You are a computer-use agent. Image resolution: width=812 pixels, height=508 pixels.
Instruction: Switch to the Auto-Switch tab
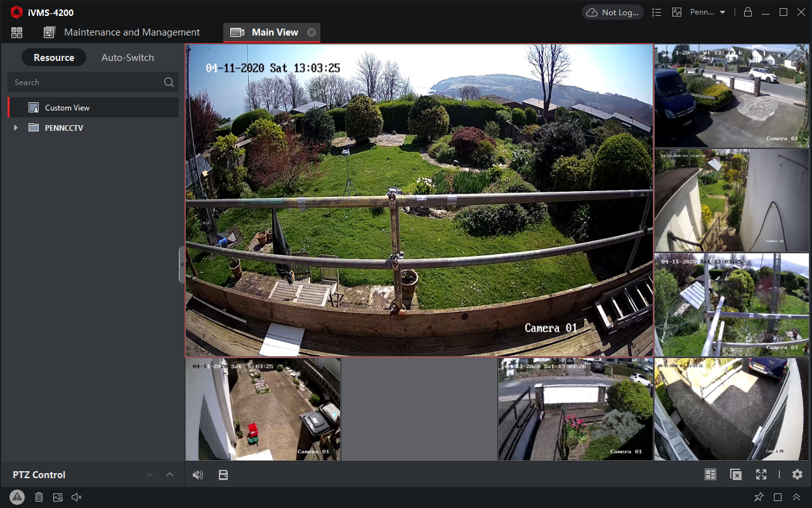click(128, 57)
